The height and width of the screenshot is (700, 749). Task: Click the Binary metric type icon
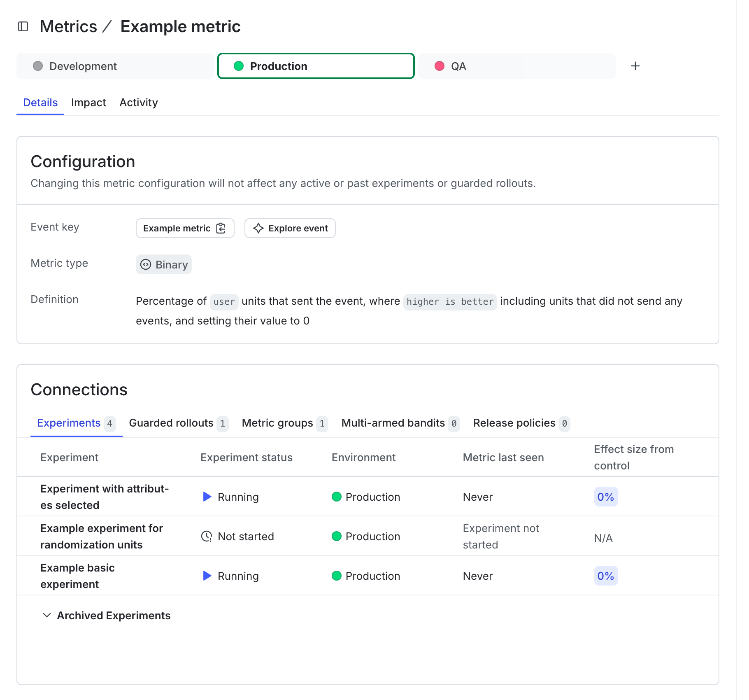point(147,264)
